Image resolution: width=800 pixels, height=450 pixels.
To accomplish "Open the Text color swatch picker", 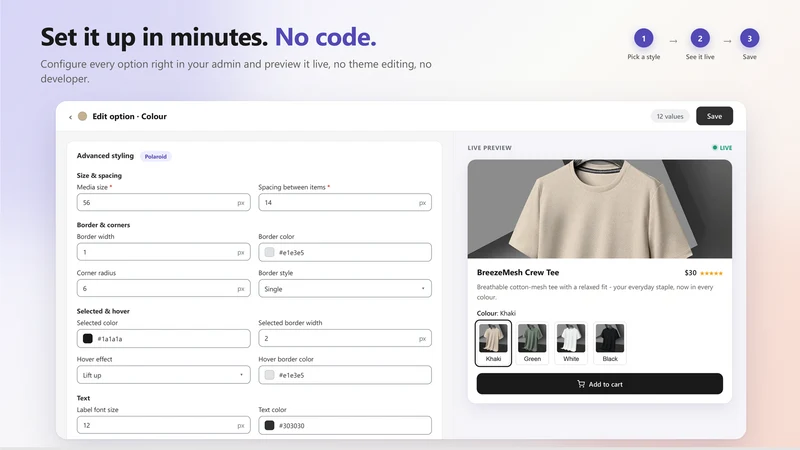I will pyautogui.click(x=269, y=425).
